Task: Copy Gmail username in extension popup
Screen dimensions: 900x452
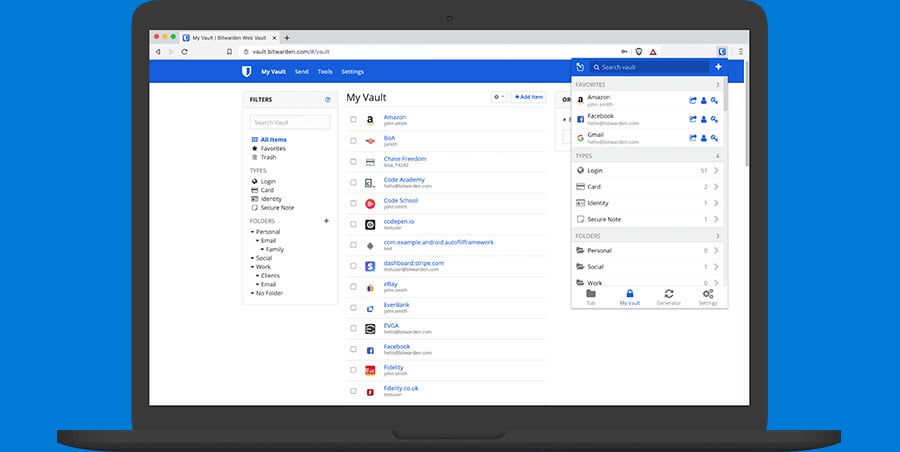Action: tap(704, 138)
